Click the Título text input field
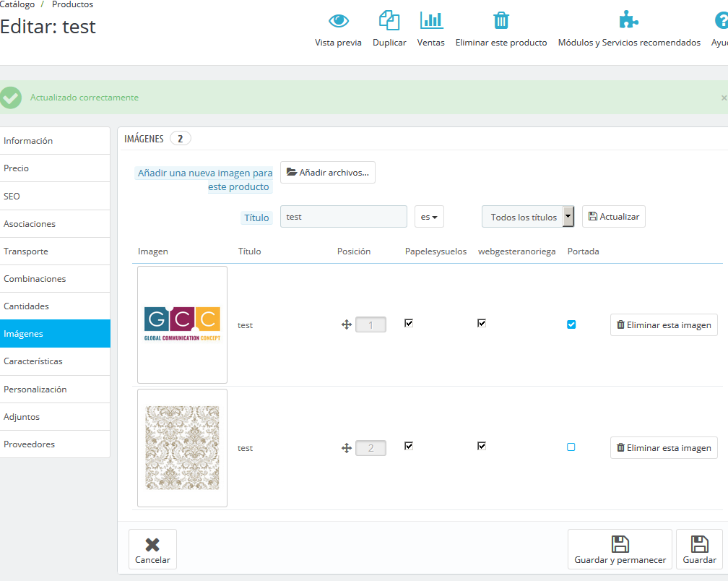The width and height of the screenshot is (728, 581). point(344,216)
